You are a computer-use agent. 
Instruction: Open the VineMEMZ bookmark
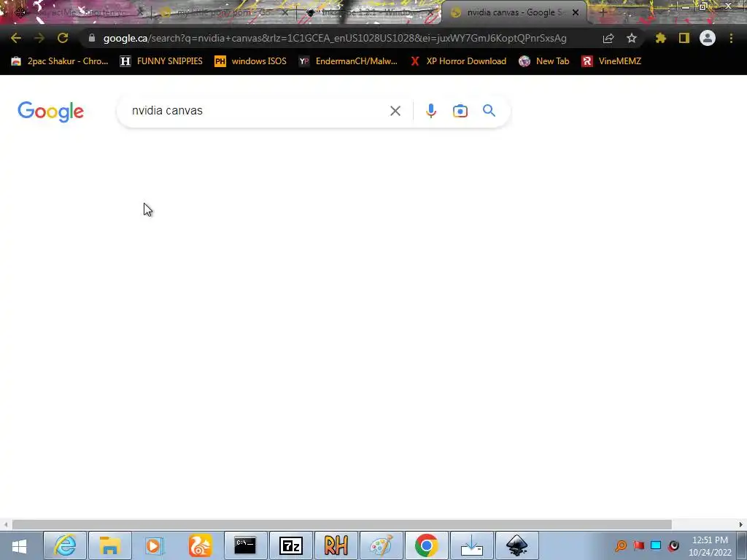tap(611, 61)
